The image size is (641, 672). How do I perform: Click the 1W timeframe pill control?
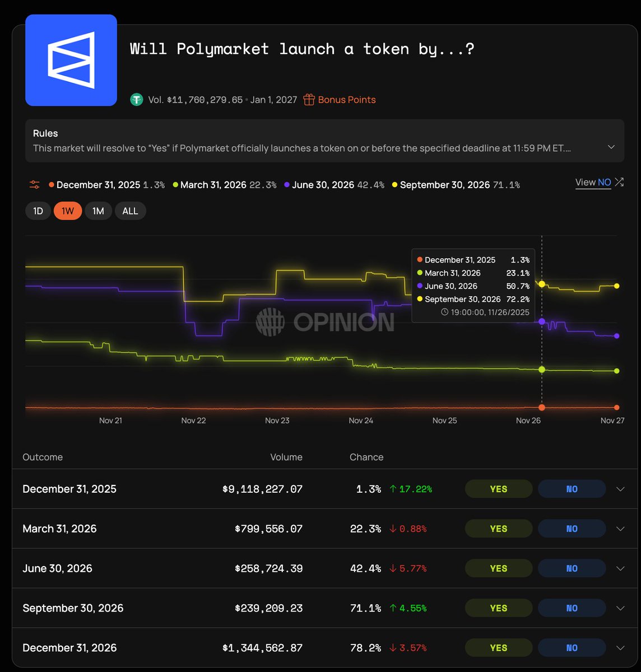coord(67,211)
